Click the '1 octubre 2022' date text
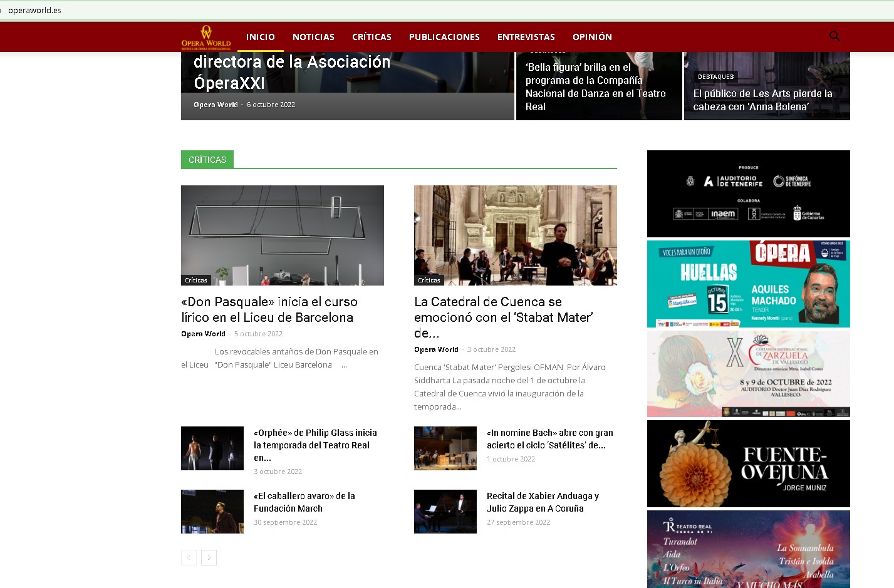The width and height of the screenshot is (894, 588). 511,459
